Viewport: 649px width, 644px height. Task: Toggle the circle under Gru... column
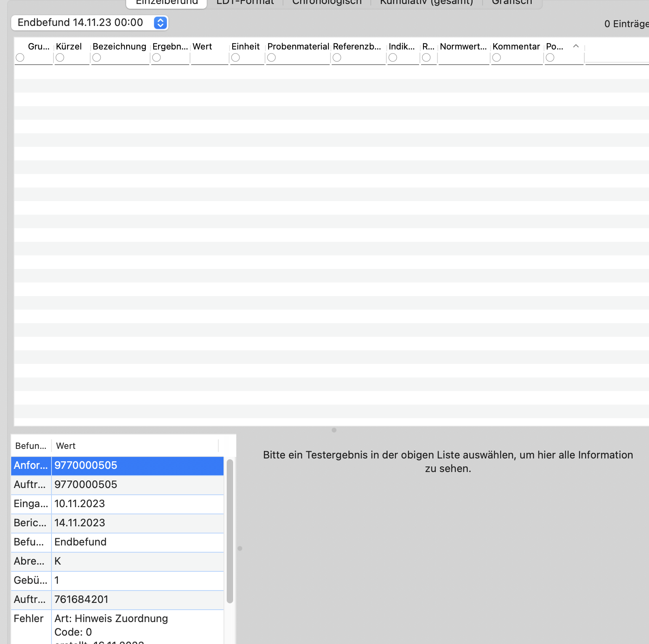(x=20, y=58)
